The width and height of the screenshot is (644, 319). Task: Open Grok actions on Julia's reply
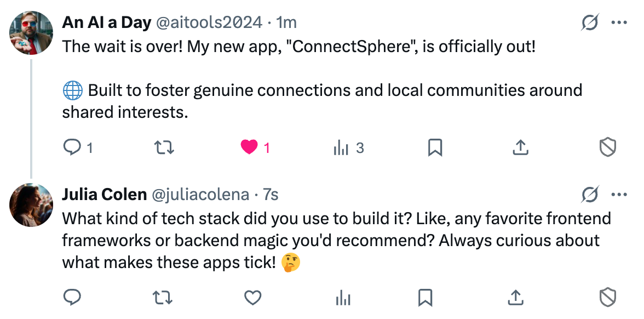[x=591, y=193]
